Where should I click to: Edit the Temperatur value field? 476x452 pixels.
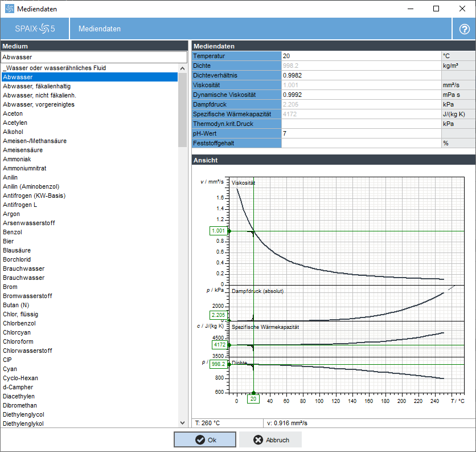click(x=361, y=56)
